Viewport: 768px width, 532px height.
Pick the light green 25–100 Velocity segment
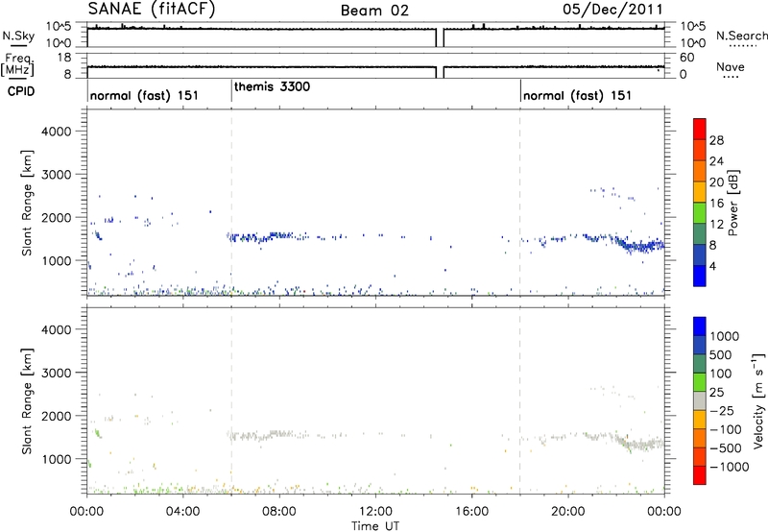coord(700,382)
